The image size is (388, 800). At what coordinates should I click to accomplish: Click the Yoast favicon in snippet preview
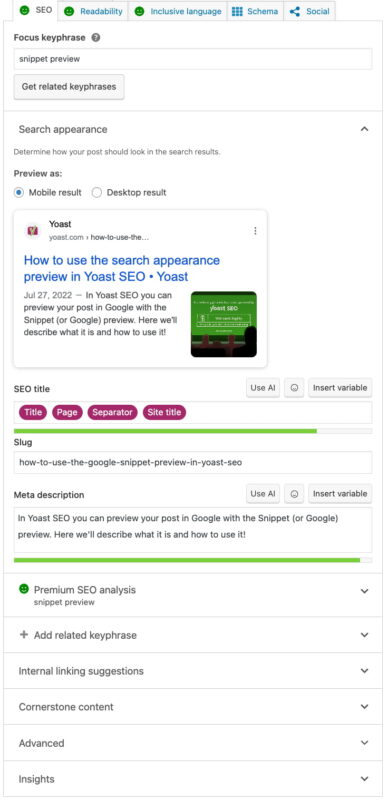pyautogui.click(x=33, y=231)
